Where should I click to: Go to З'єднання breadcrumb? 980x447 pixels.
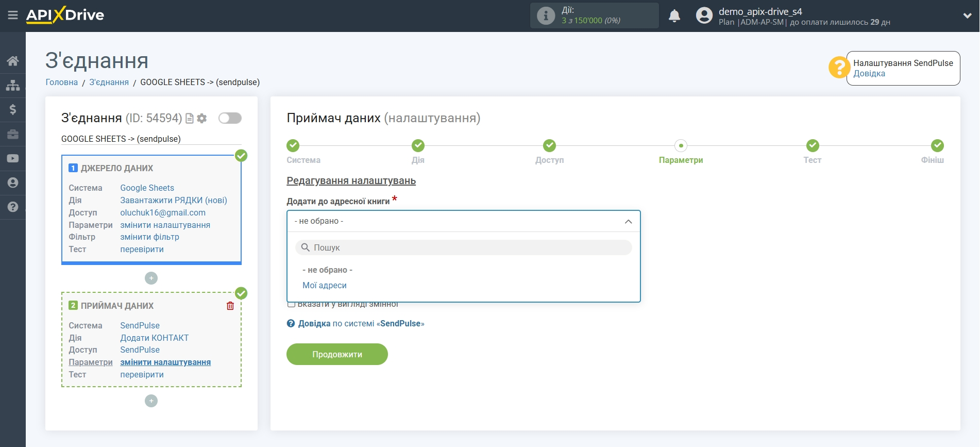(109, 82)
